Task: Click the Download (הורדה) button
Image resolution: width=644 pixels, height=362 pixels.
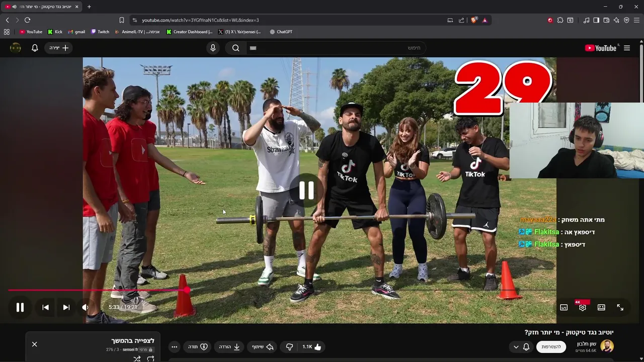Action: point(229,347)
